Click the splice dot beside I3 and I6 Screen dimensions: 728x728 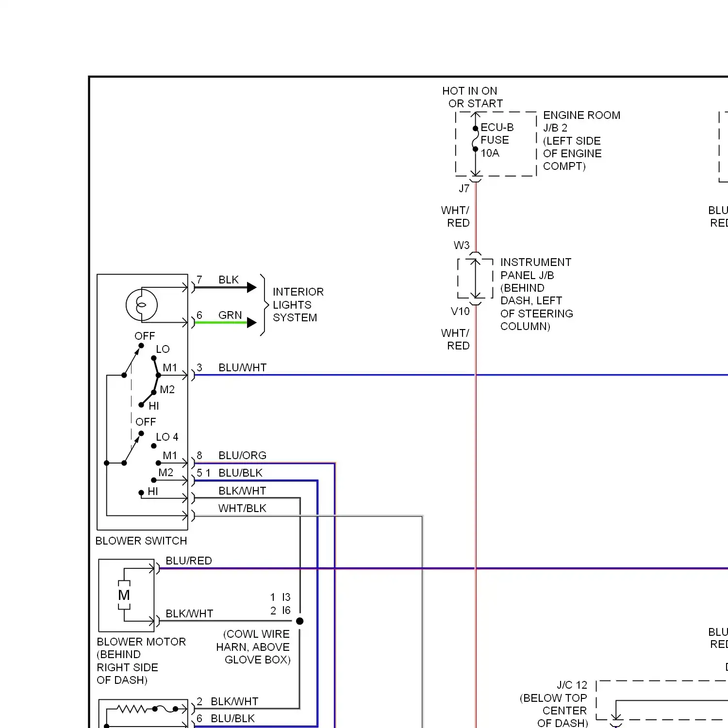pyautogui.click(x=299, y=621)
